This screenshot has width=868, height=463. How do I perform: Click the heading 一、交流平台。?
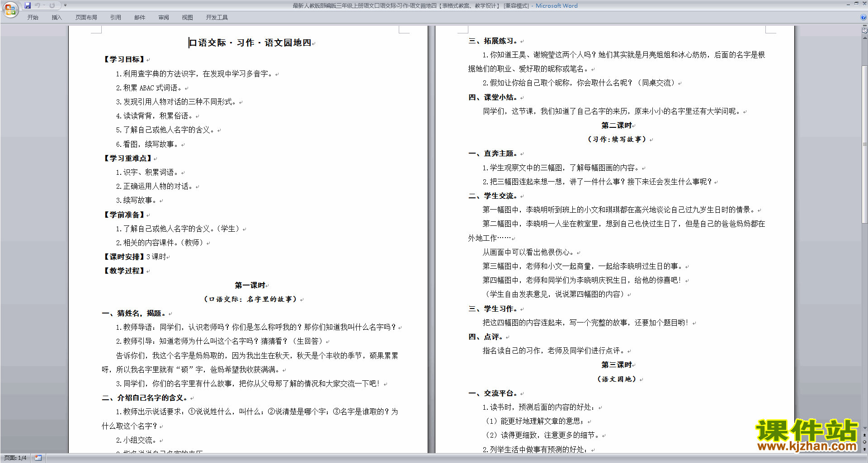tap(493, 393)
